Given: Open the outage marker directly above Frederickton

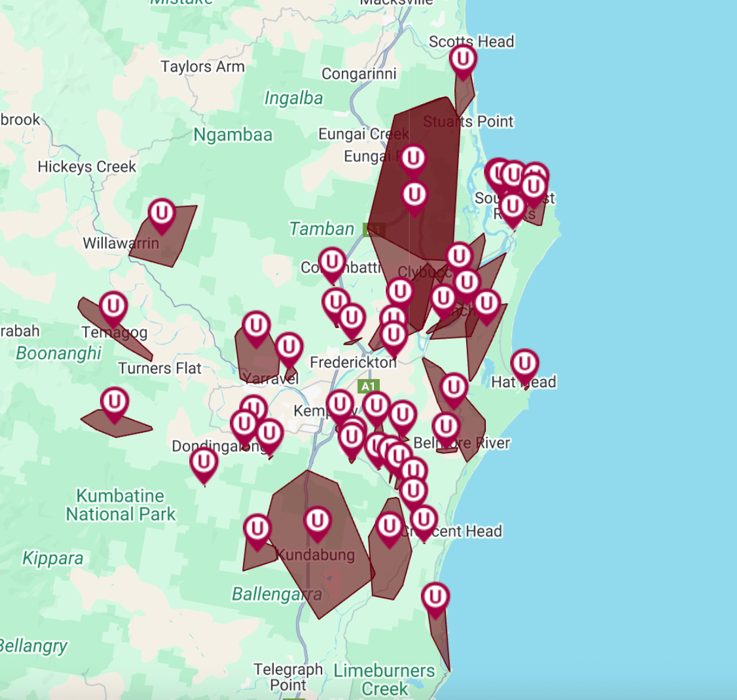Looking at the screenshot, I should click(394, 338).
